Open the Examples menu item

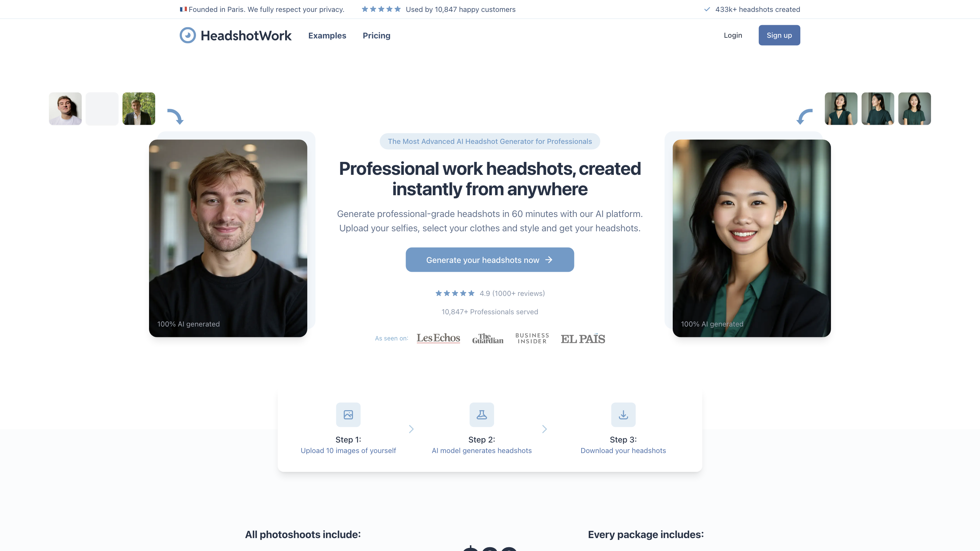(327, 35)
